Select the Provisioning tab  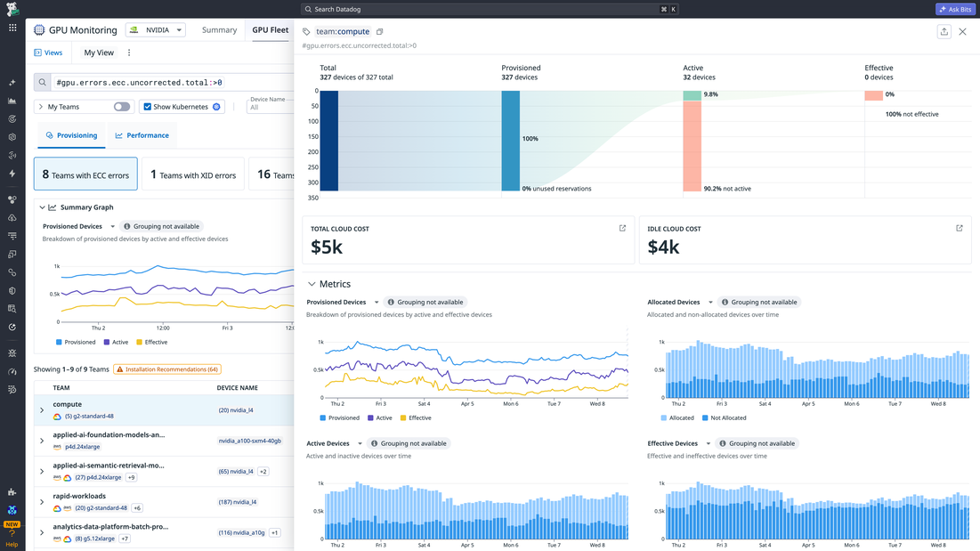coord(72,135)
